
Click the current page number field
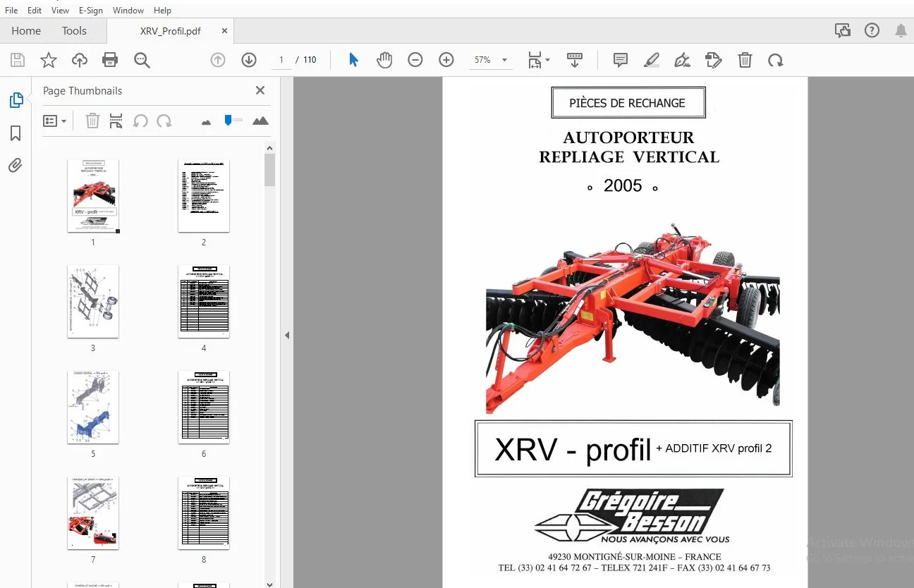click(x=281, y=60)
